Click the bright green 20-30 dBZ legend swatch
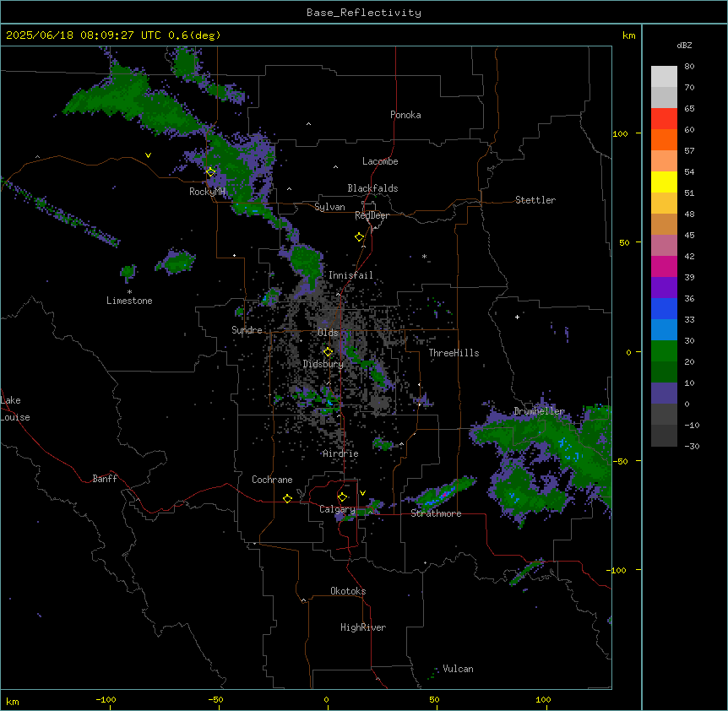 pyautogui.click(x=664, y=351)
